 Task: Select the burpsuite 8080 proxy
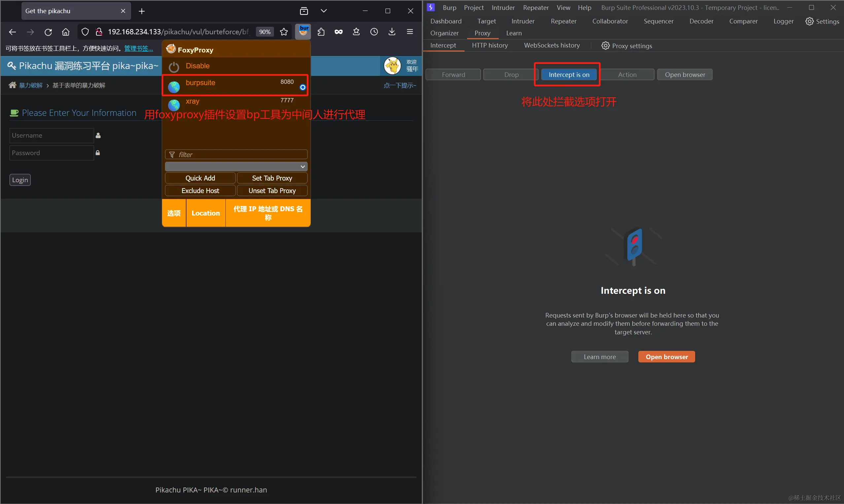235,85
